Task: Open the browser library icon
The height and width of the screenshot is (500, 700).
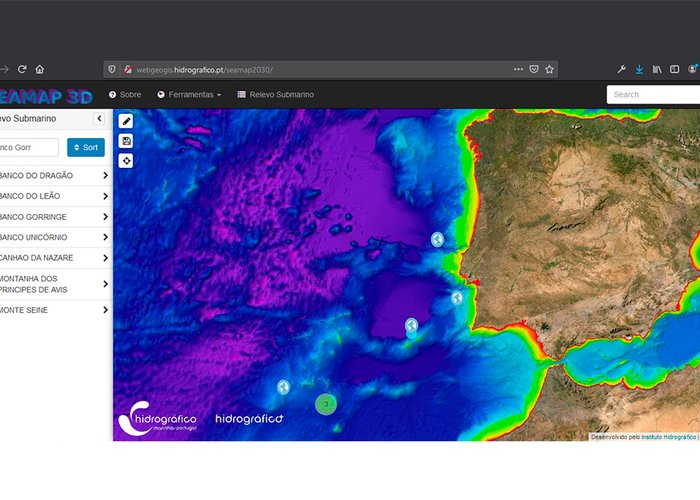Action: [657, 69]
